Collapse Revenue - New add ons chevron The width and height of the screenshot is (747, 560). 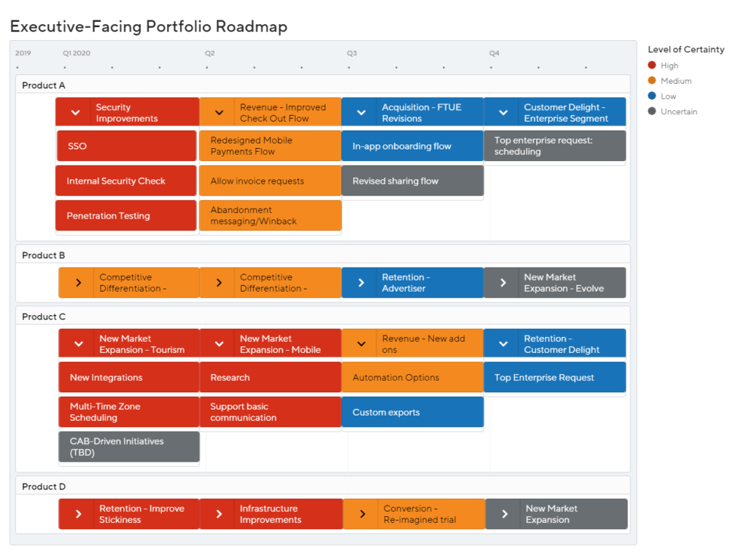[361, 344]
